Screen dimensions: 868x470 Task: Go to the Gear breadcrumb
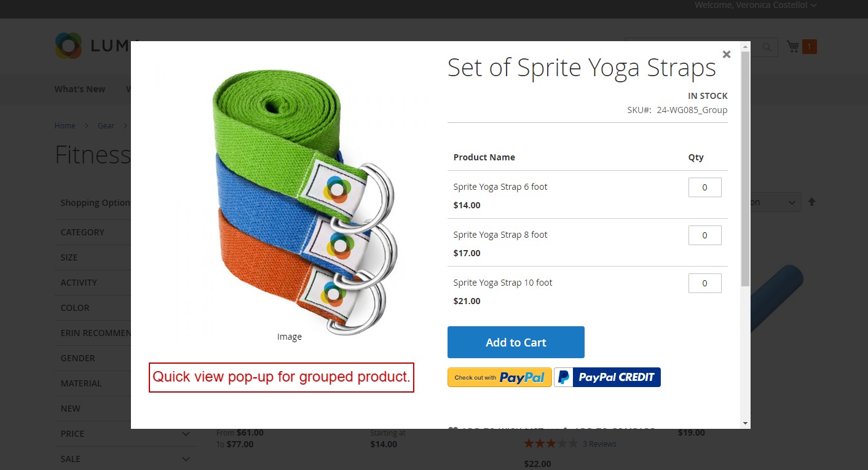tap(106, 125)
